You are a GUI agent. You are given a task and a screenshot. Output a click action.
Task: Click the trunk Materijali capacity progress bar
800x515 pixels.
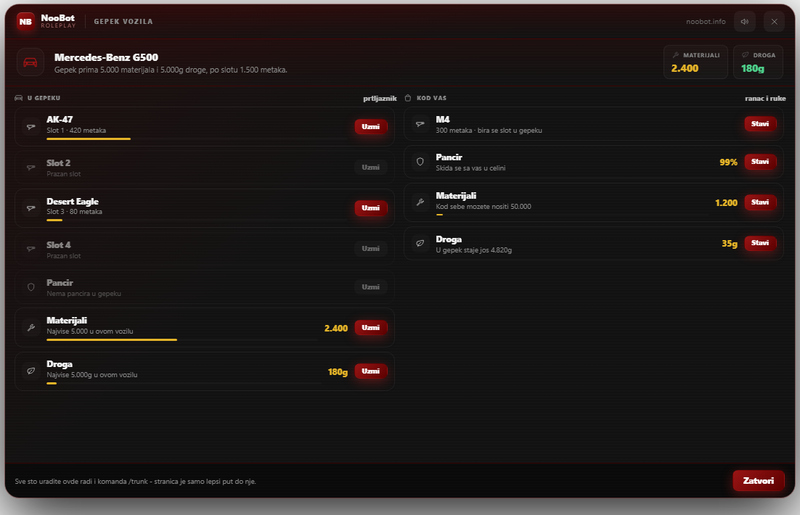click(182, 340)
